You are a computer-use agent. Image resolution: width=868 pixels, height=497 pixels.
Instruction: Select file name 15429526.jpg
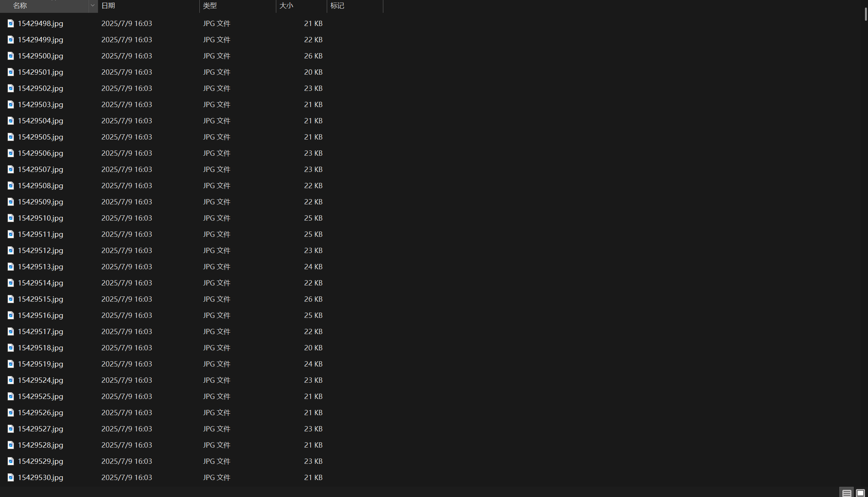(x=40, y=413)
